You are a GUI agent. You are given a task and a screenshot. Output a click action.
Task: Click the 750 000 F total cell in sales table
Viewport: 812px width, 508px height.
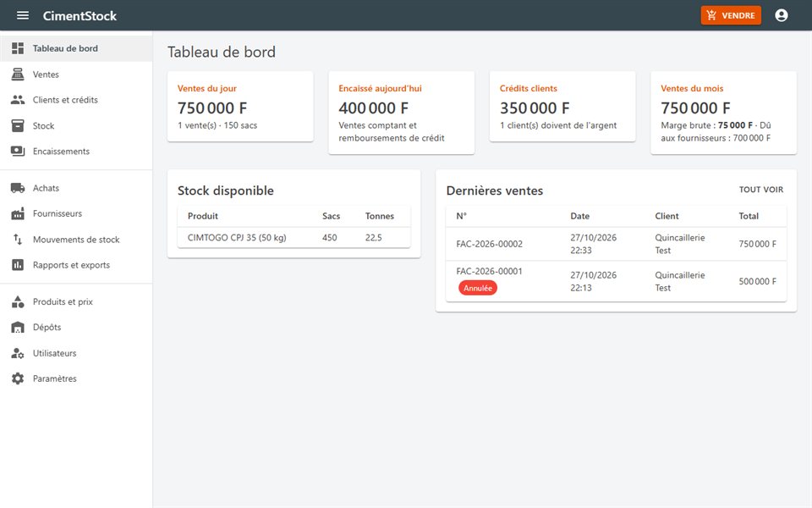pyautogui.click(x=757, y=244)
